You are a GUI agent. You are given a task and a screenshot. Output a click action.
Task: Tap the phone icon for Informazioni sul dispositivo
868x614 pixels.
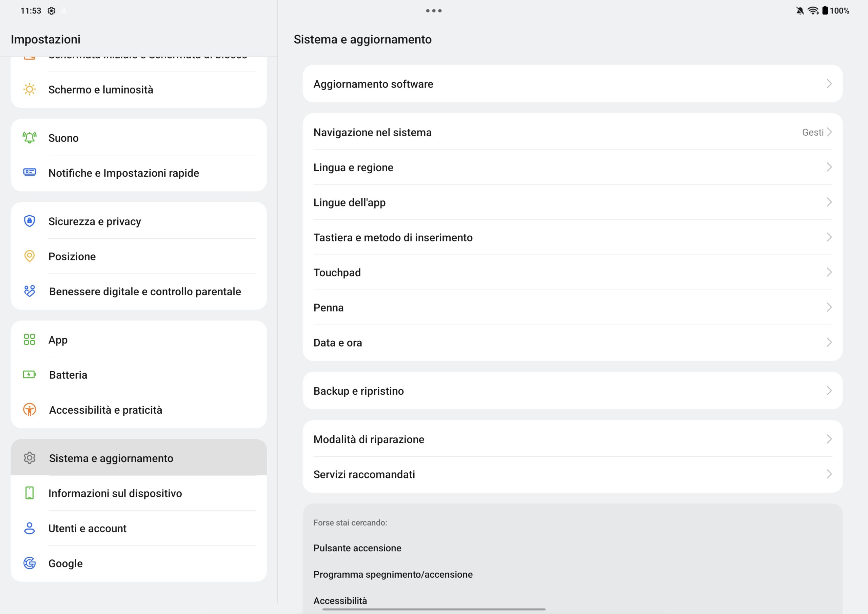pyautogui.click(x=29, y=493)
